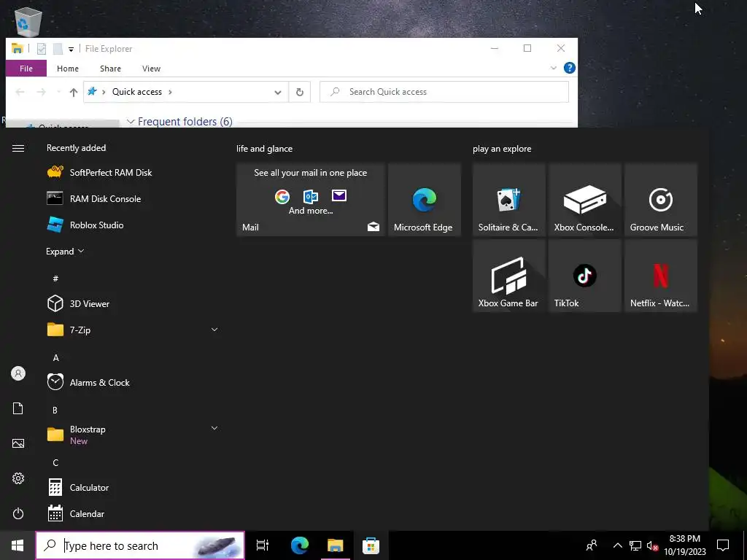Screen dimensions: 747x560
Task: Open the notification center icon
Action: (x=723, y=545)
